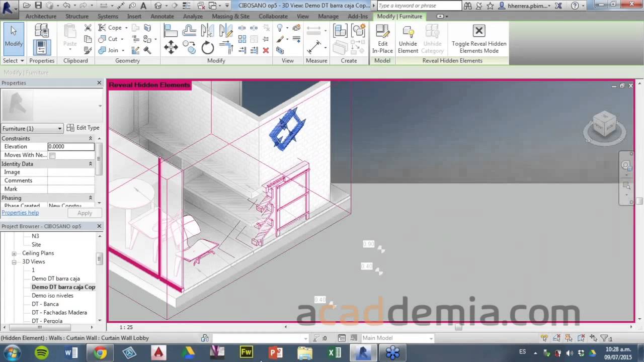Collapse the Identity Data section
The width and height of the screenshot is (644, 362).
point(91,164)
